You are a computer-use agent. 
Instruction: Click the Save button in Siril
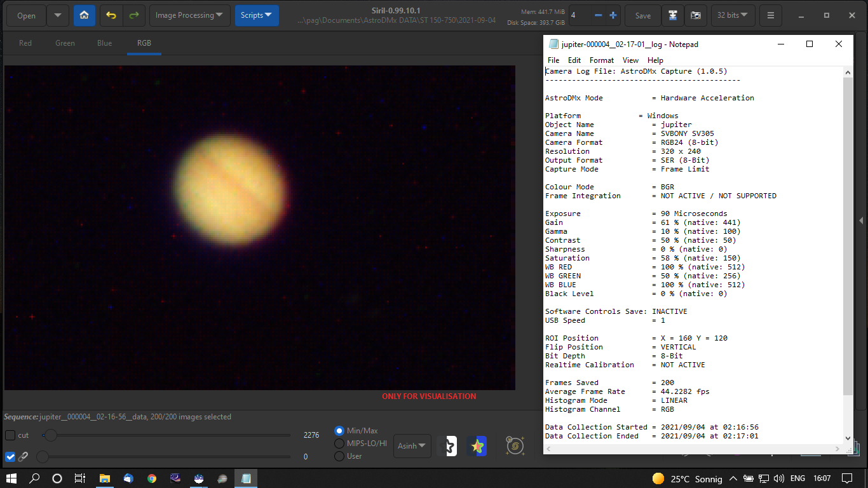pos(643,15)
